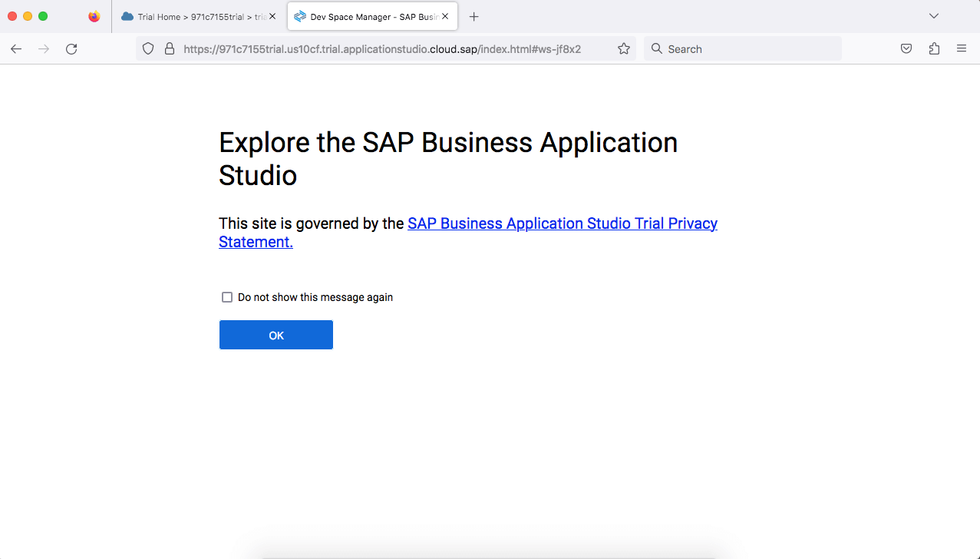The image size is (980, 559).
Task: Minimize the window with the yellow button
Action: pyautogui.click(x=28, y=16)
